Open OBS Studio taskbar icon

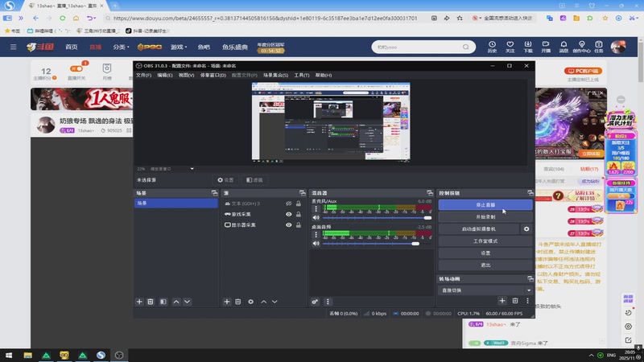[119, 356]
